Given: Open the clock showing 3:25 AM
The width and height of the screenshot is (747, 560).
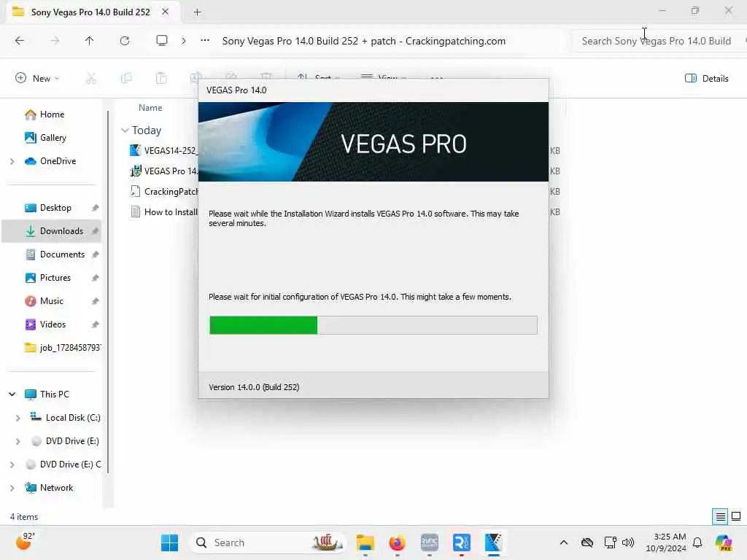Looking at the screenshot, I should (666, 542).
